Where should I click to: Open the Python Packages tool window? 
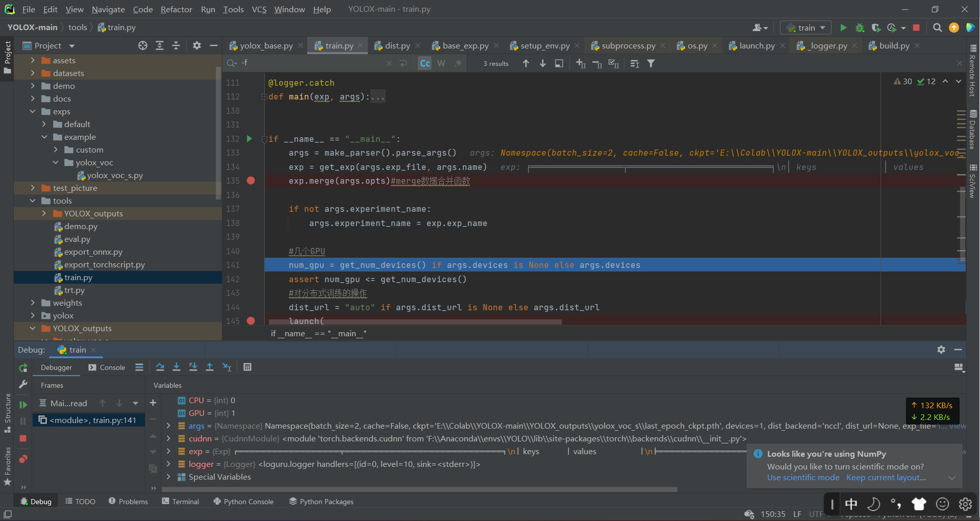(321, 502)
